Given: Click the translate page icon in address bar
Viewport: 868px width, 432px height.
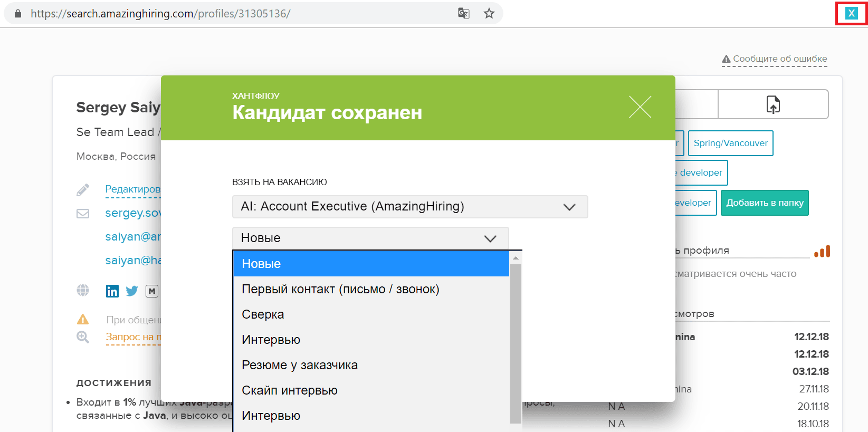Looking at the screenshot, I should coord(463,13).
